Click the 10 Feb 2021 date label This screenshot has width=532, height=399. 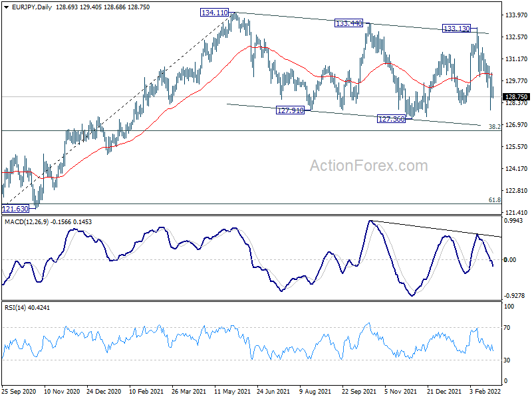point(146,392)
